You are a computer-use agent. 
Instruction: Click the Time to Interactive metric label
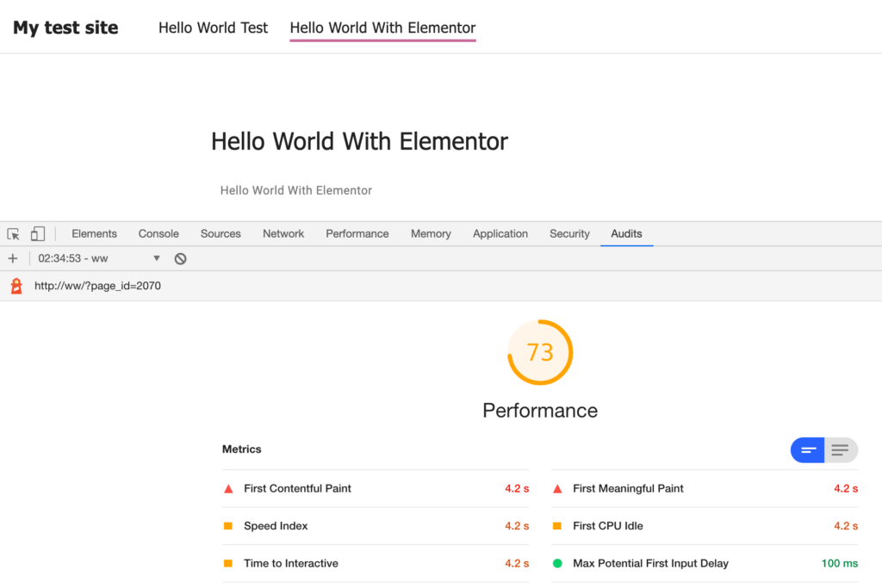coord(291,563)
